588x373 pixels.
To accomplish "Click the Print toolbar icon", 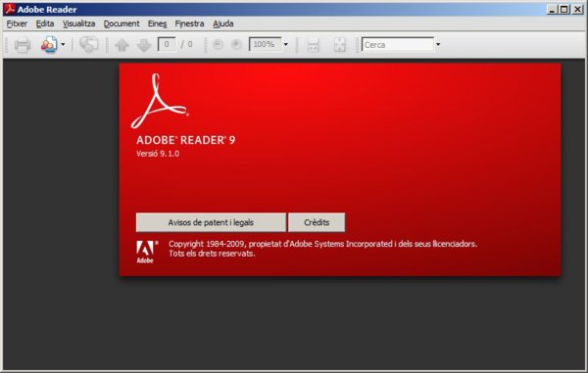I will 23,45.
